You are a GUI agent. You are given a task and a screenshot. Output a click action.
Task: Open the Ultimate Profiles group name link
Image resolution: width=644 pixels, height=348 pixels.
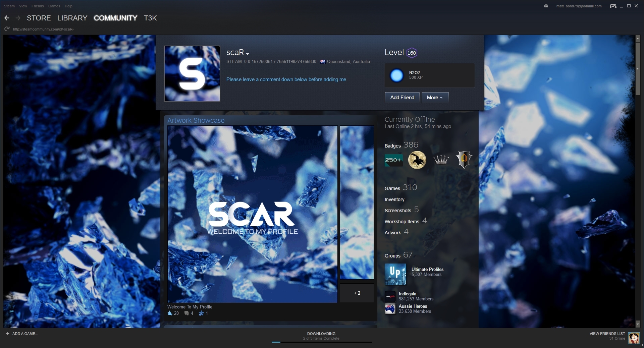pyautogui.click(x=427, y=269)
